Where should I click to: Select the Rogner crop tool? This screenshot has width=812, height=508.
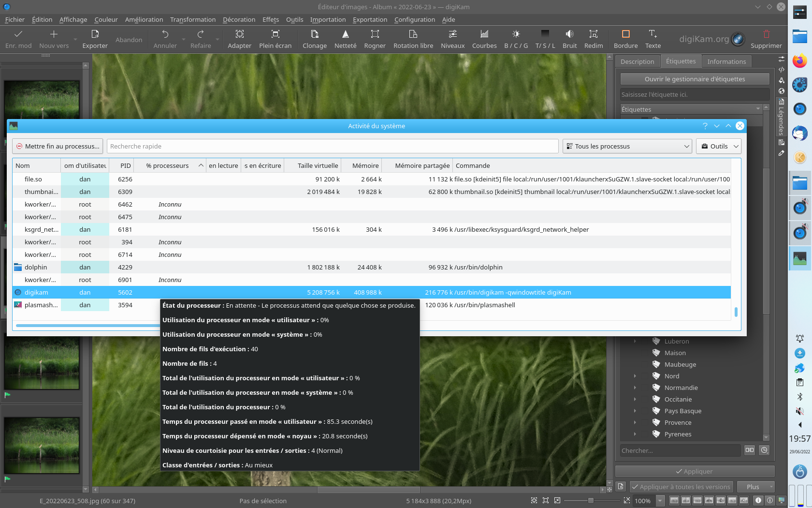tap(375, 39)
